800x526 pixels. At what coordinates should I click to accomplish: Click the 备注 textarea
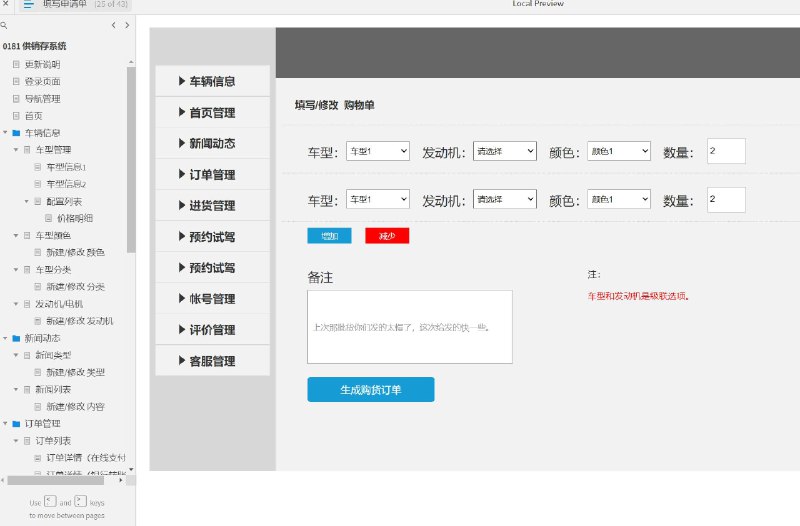[410, 327]
